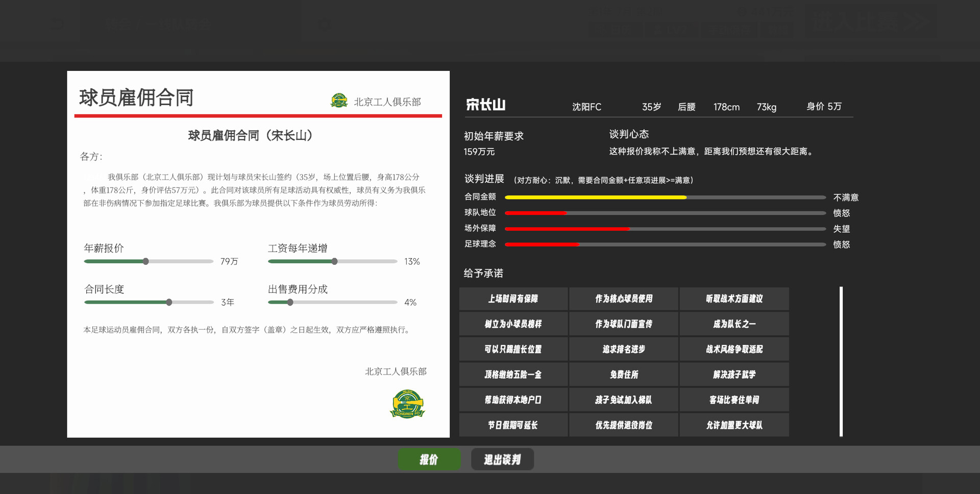Select the 上场时间有保障 promise
The height and width of the screenshot is (494, 980).
(512, 299)
